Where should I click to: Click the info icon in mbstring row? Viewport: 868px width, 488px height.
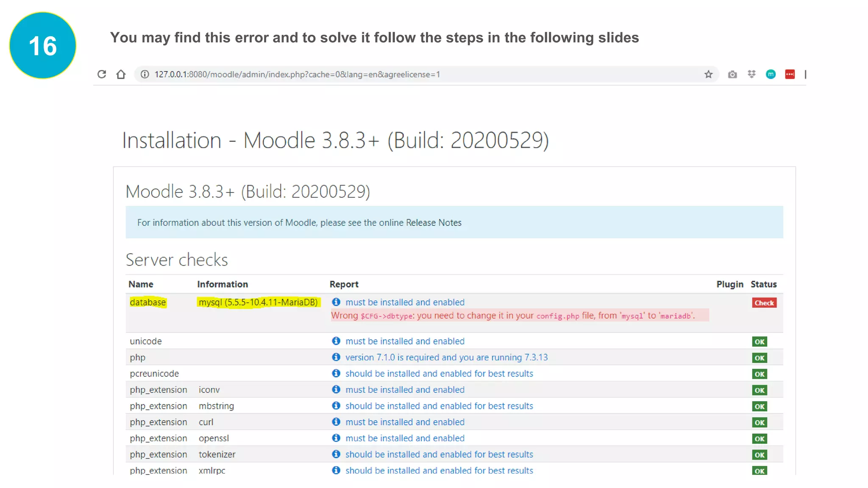point(336,406)
